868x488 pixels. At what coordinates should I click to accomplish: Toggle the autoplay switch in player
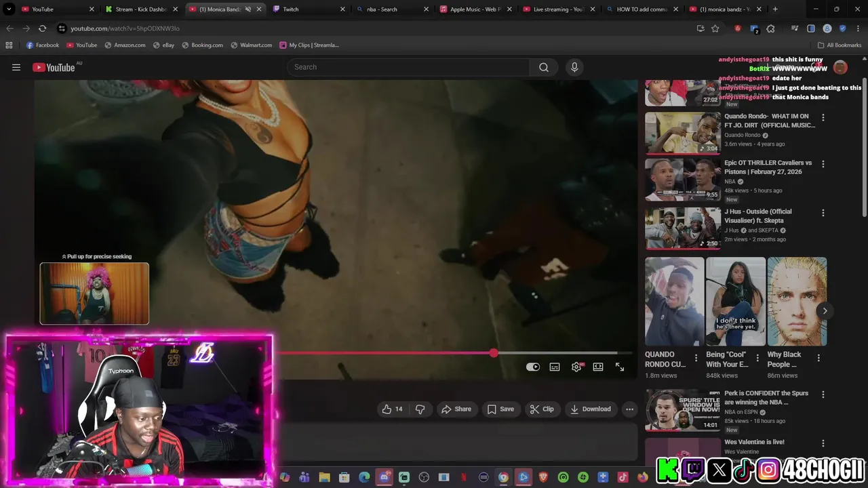[533, 367]
